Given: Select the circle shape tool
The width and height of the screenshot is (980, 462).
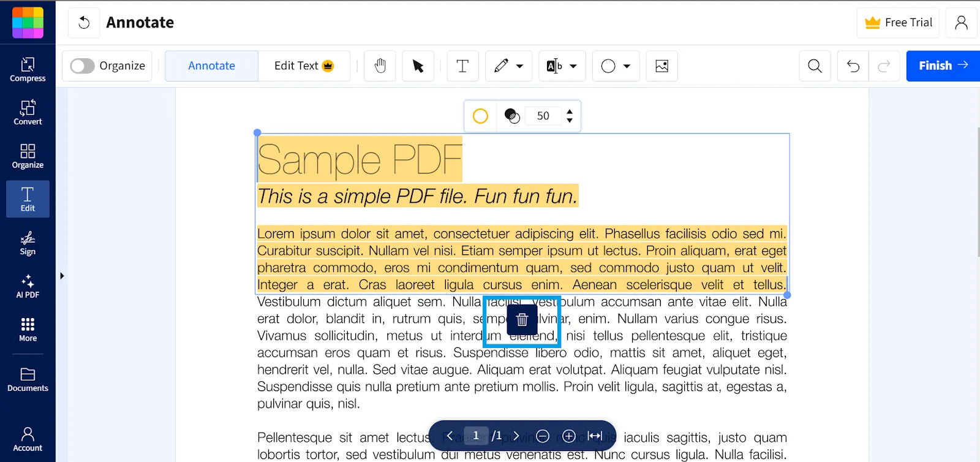Looking at the screenshot, I should coord(608,66).
